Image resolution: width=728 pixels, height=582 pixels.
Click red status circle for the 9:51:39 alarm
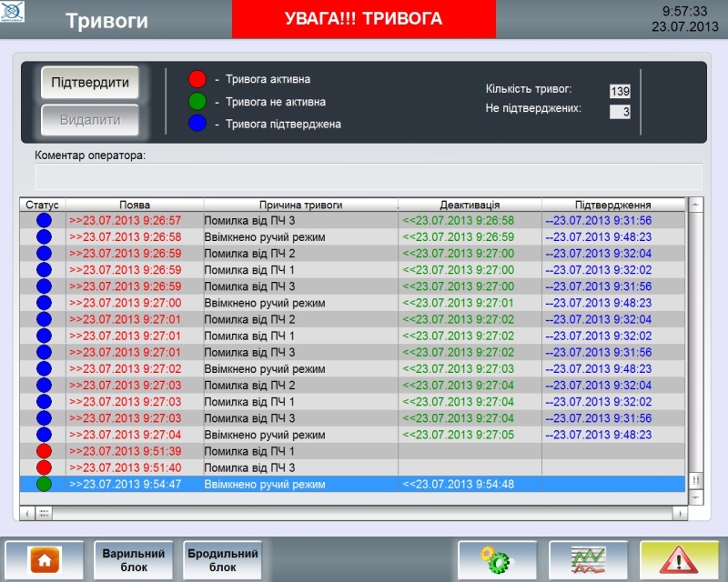(x=43, y=452)
